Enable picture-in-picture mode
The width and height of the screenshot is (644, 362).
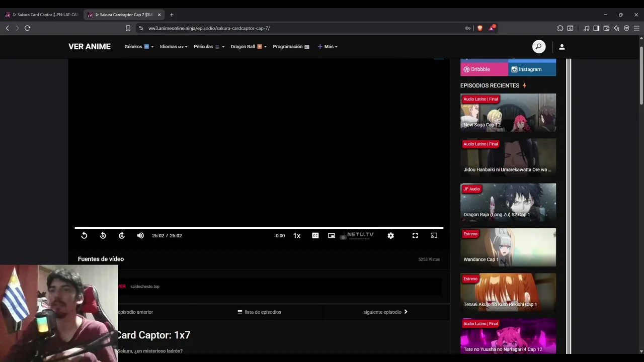tap(332, 235)
